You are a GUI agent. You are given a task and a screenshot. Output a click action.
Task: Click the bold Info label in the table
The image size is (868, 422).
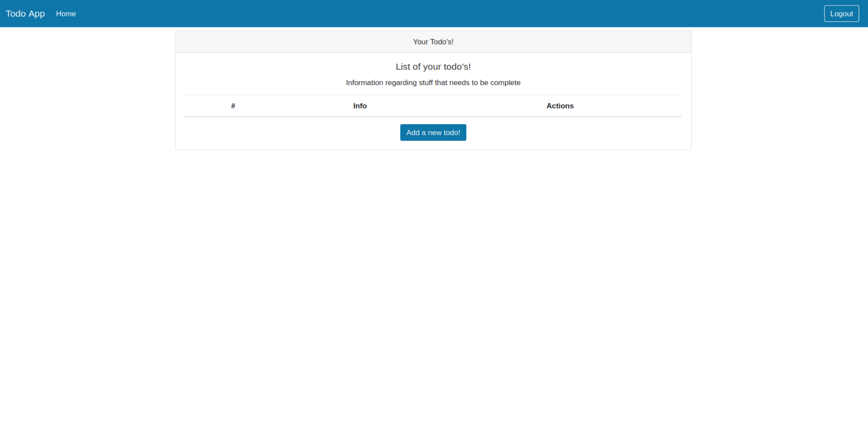point(360,106)
